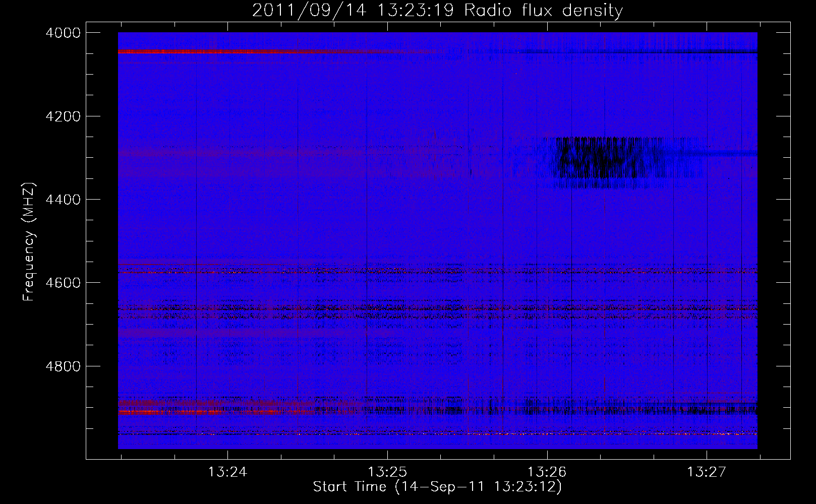816x504 pixels.
Task: Click the 4600 frequency tick label
Action: pos(63,283)
